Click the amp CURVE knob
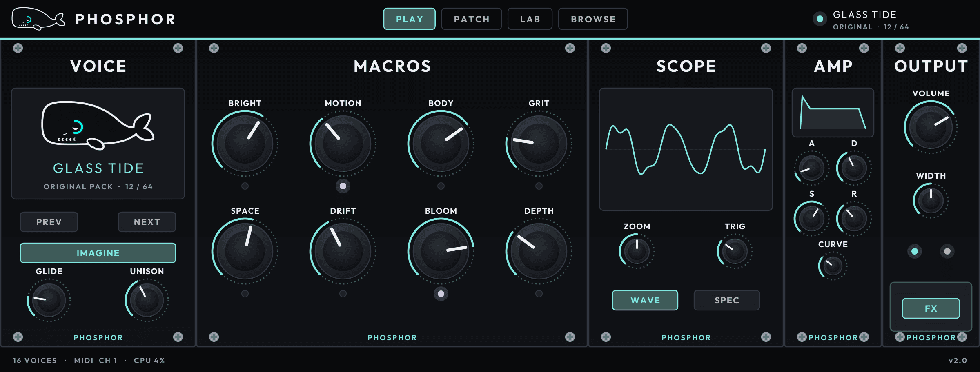The height and width of the screenshot is (372, 980). [833, 266]
